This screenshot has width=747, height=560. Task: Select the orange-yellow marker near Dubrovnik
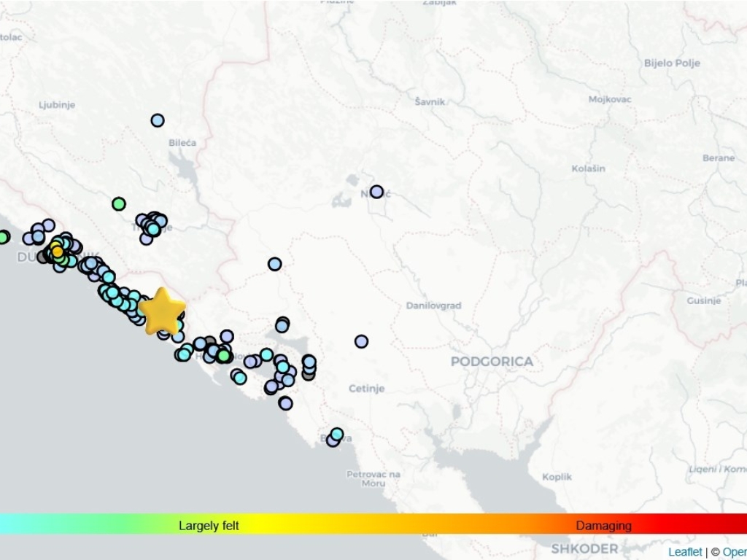coord(57,252)
